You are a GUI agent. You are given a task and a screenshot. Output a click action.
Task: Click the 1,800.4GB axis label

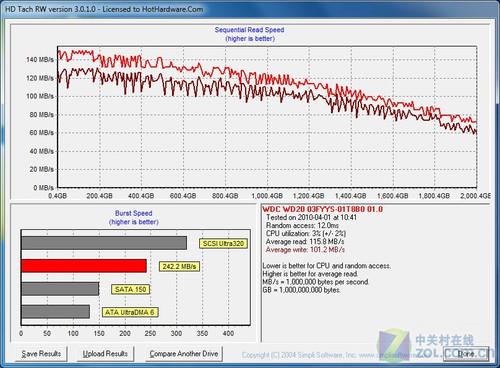point(434,196)
